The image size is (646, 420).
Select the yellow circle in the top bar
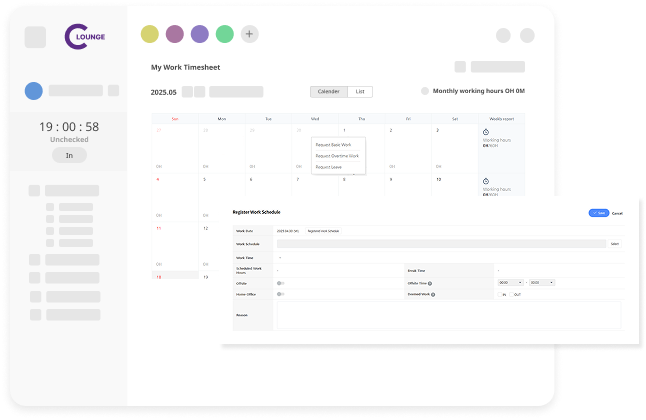(x=150, y=34)
